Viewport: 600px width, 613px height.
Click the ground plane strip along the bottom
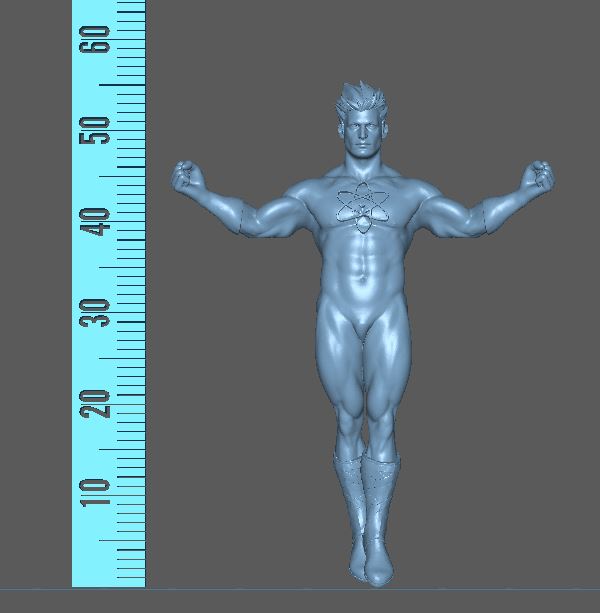[300, 600]
